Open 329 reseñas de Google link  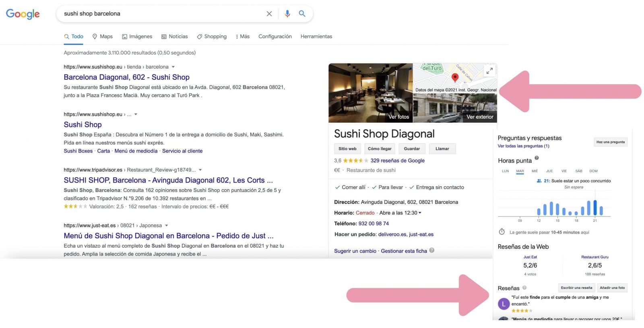click(398, 161)
